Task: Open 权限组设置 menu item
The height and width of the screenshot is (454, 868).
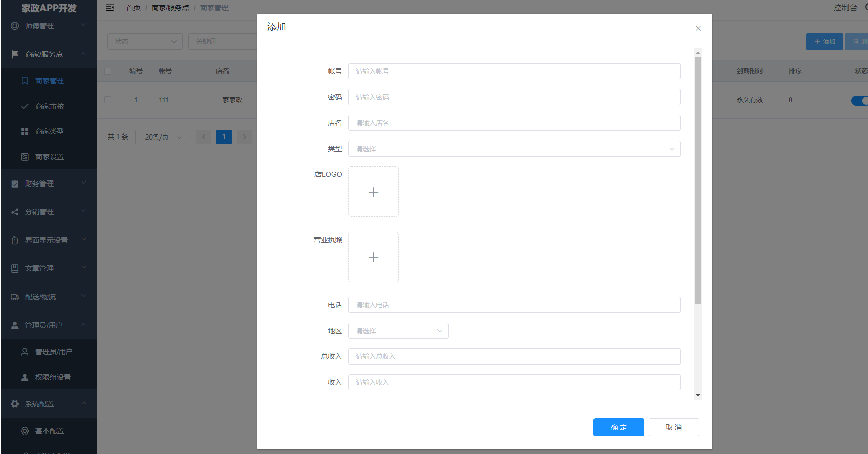Action: click(x=49, y=377)
